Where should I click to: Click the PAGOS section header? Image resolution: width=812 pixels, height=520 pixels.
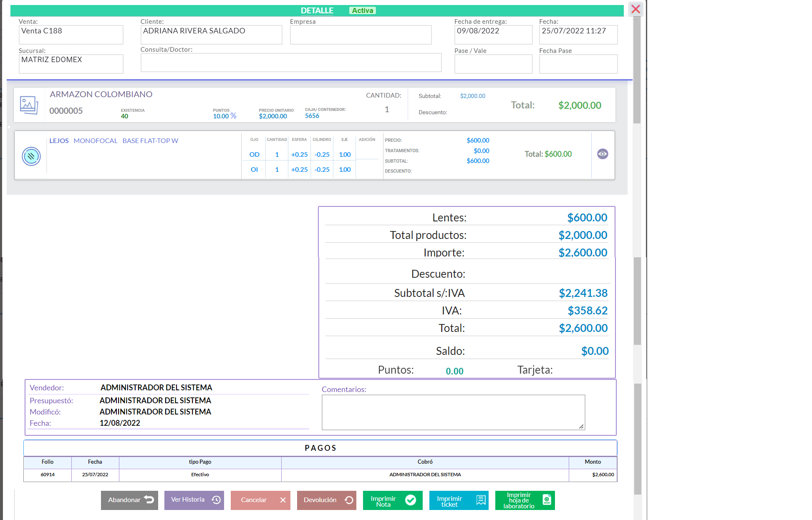(x=320, y=448)
